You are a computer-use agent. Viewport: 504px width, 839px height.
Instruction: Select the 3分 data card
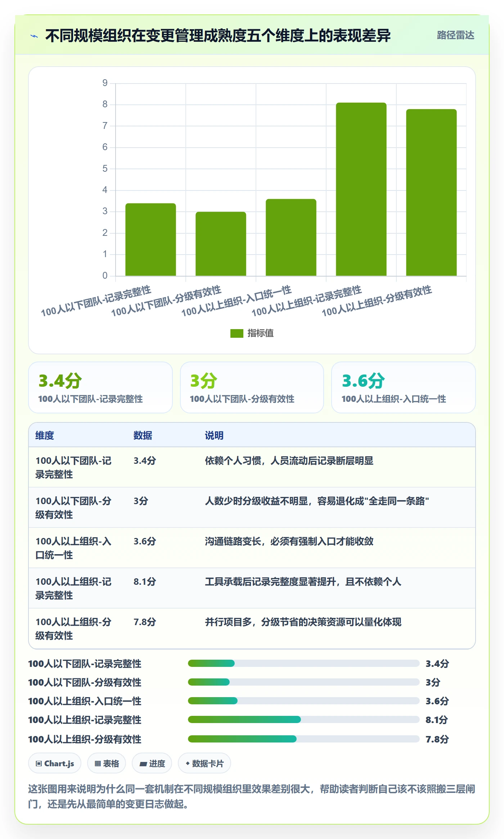click(x=252, y=387)
